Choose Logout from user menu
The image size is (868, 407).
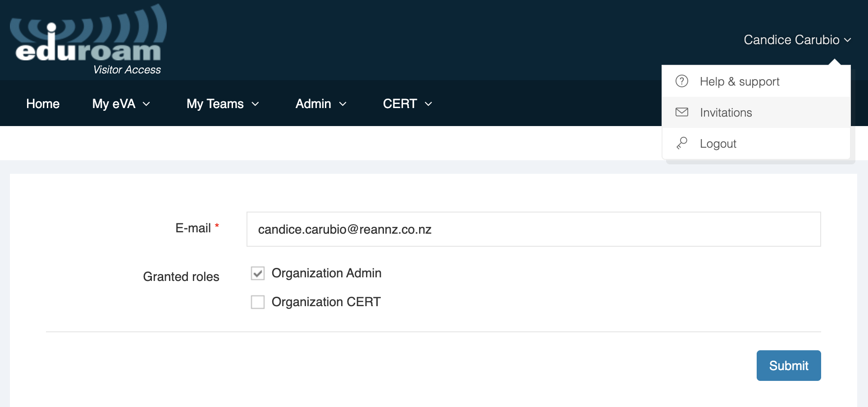(756, 144)
